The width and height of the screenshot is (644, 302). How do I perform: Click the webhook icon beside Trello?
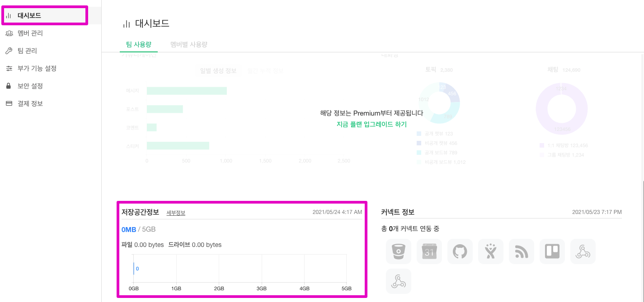(583, 251)
